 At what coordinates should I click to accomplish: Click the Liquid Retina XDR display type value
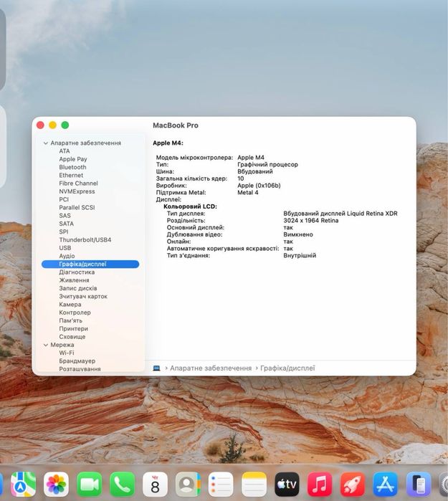click(340, 214)
